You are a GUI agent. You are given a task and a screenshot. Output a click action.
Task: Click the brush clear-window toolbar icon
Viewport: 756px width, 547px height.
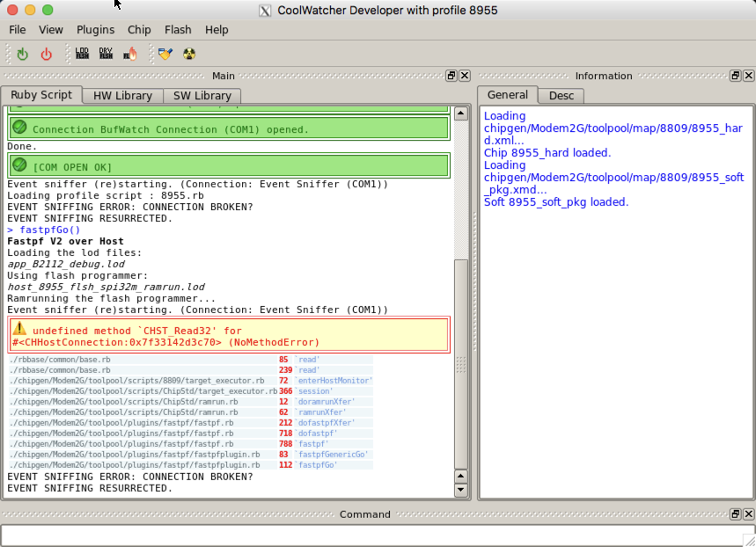coord(165,54)
